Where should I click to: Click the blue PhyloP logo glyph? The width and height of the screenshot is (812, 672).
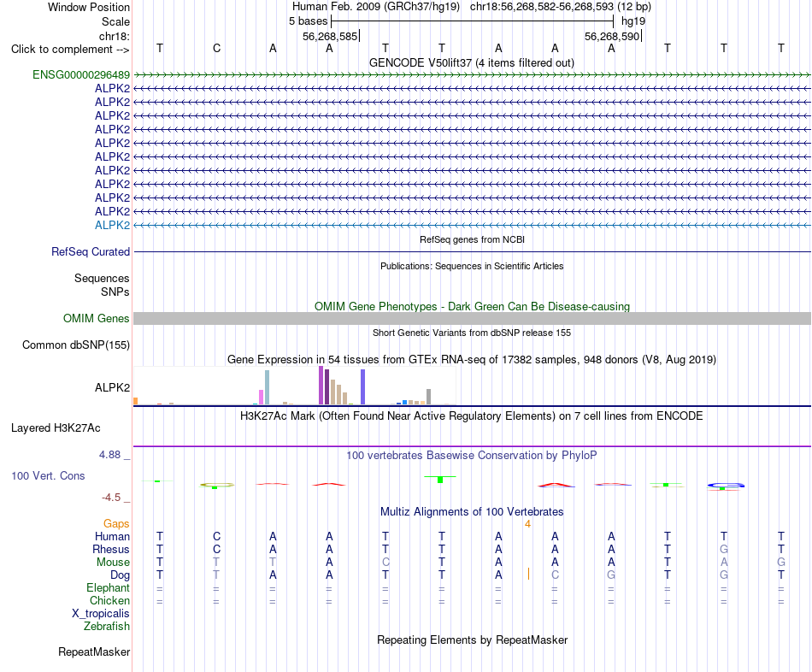726,486
